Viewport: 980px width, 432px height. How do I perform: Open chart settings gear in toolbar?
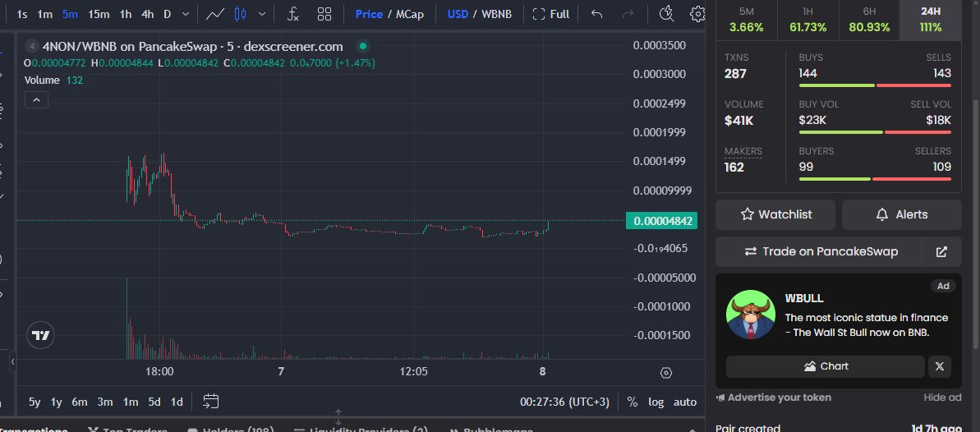coord(697,14)
